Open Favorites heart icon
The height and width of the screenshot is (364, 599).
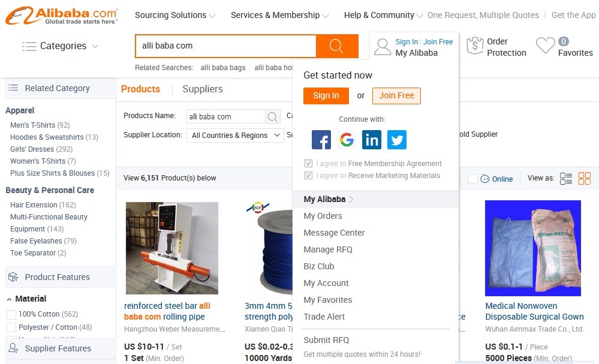[545, 46]
